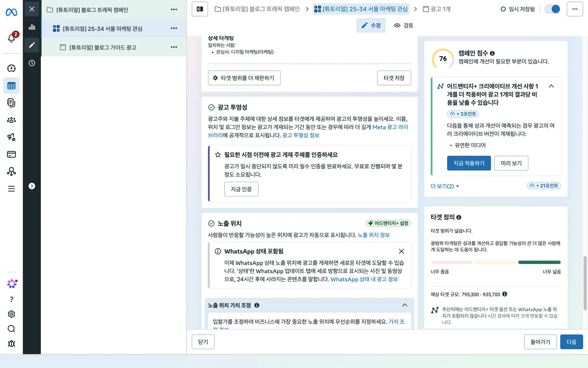This screenshot has height=368, width=588.
Task: Open search magnifier in left rail
Action: [x=11, y=329]
